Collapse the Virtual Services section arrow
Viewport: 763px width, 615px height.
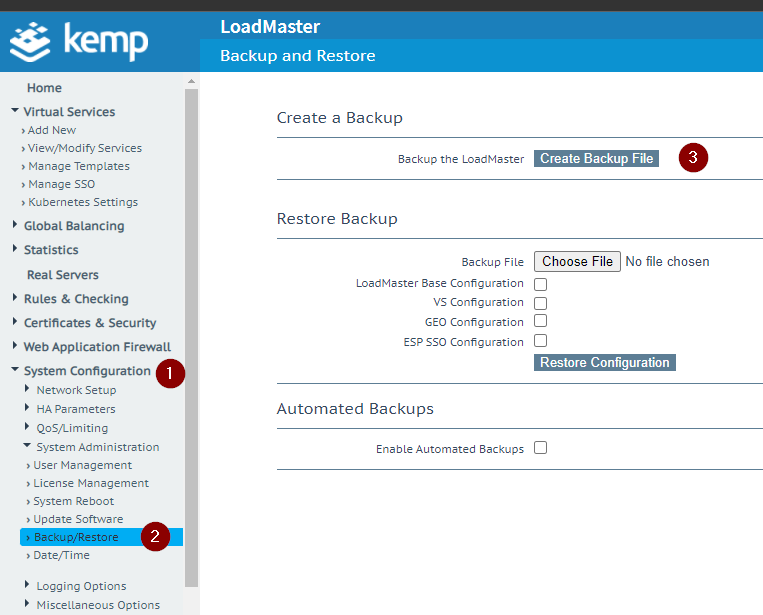pos(15,111)
